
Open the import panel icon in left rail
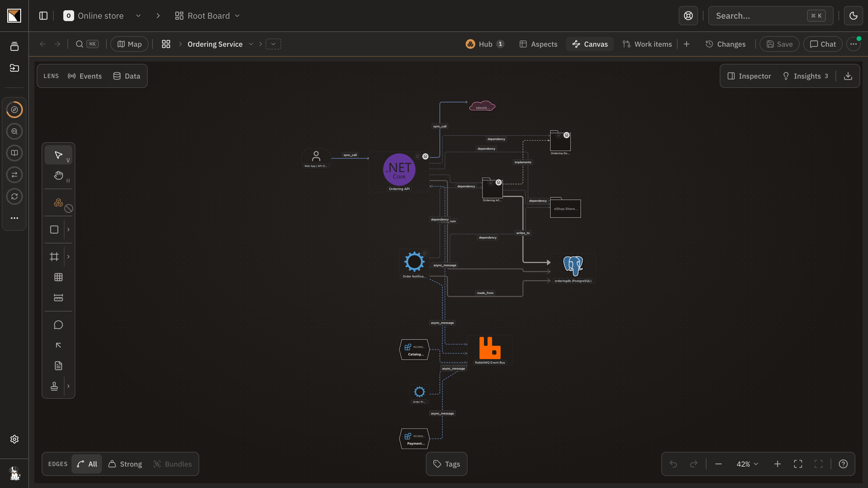tap(14, 68)
